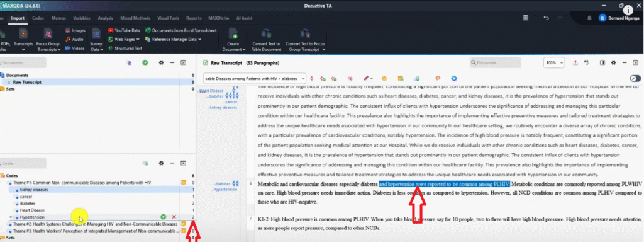Click the orange comment bubble icon
Viewport: 644px width, 242px height.
click(x=438, y=78)
